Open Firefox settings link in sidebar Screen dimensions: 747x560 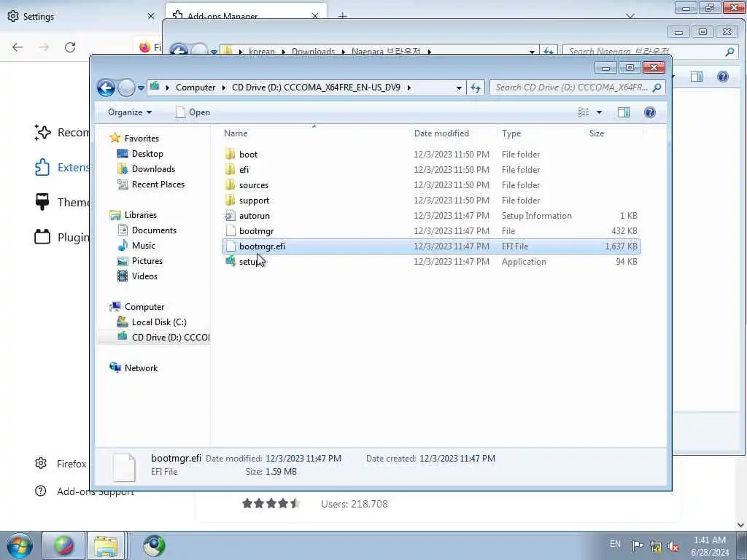61,464
